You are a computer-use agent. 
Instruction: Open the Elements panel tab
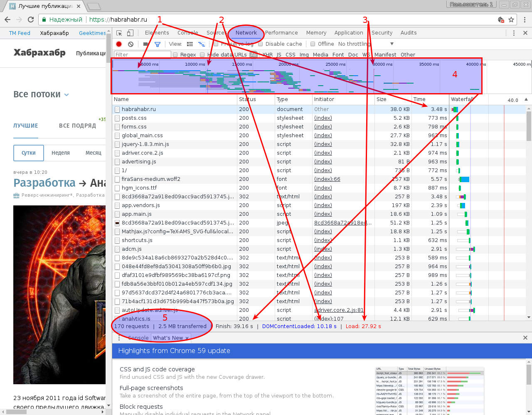(x=157, y=33)
